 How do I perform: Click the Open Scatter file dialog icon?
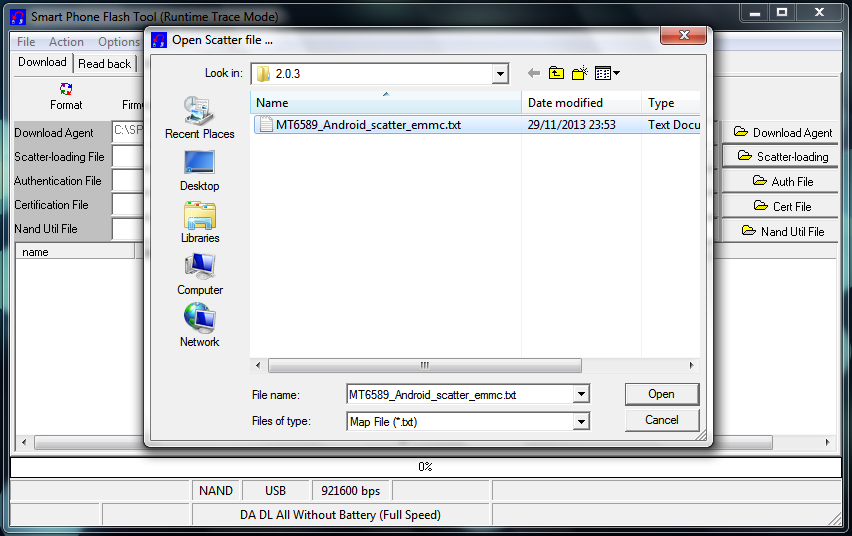click(159, 40)
